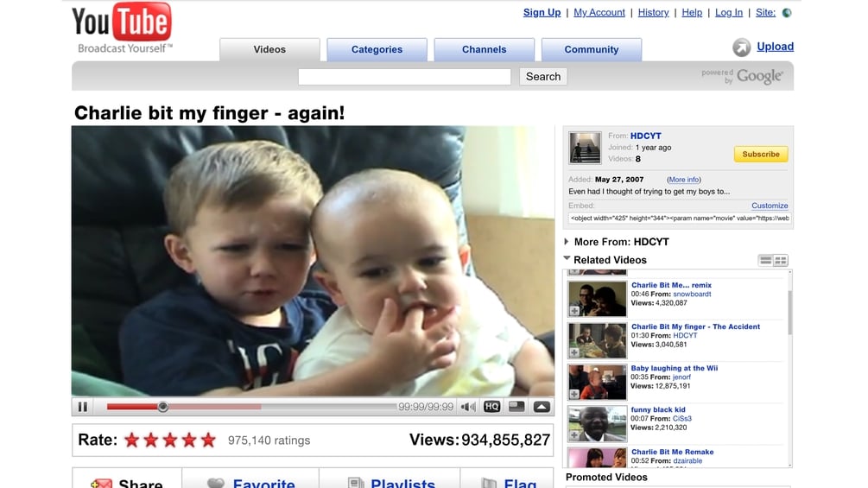Open More info for video description

coord(684,180)
